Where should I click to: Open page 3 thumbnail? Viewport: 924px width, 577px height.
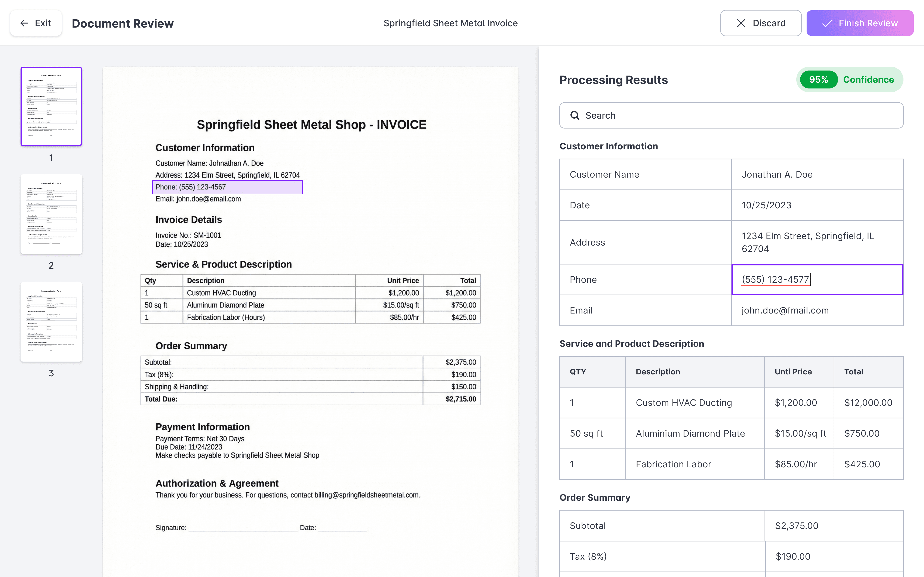(x=51, y=322)
